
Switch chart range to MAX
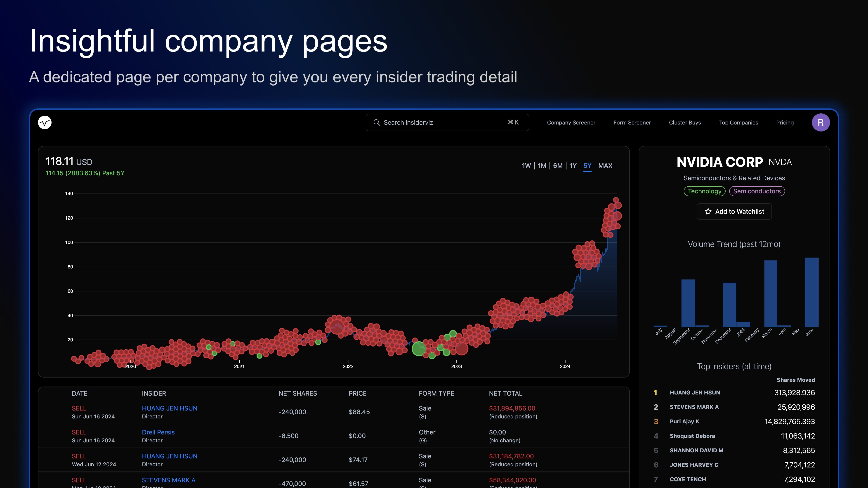tap(605, 166)
